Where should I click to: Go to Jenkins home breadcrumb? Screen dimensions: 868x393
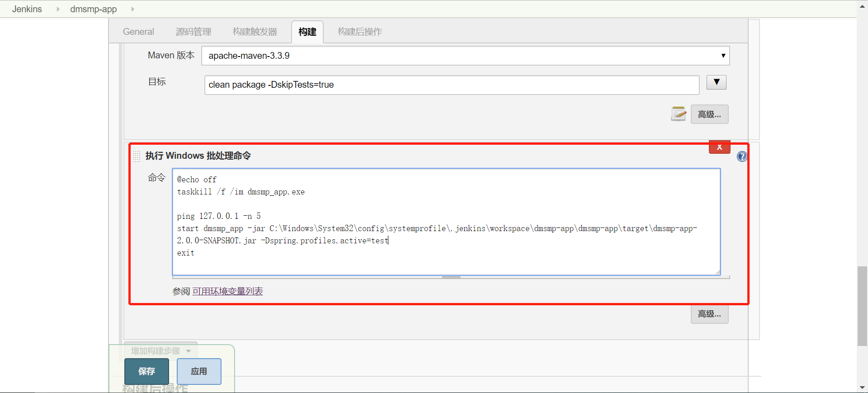pyautogui.click(x=27, y=9)
